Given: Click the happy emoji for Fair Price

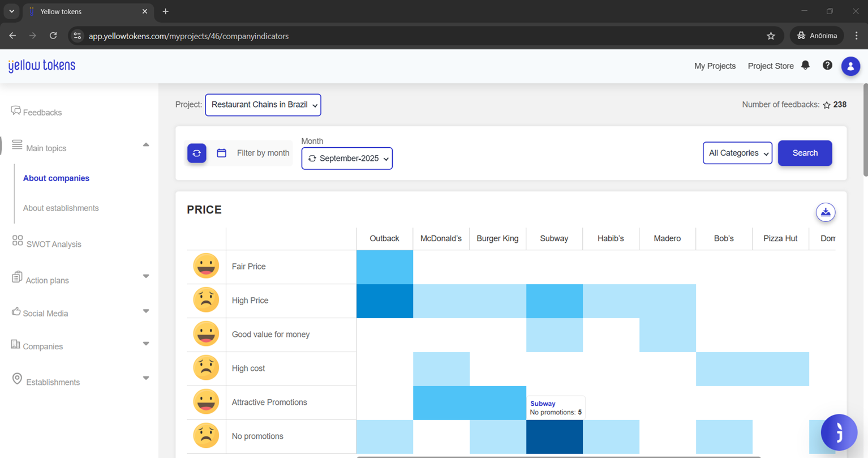Looking at the screenshot, I should click(206, 266).
